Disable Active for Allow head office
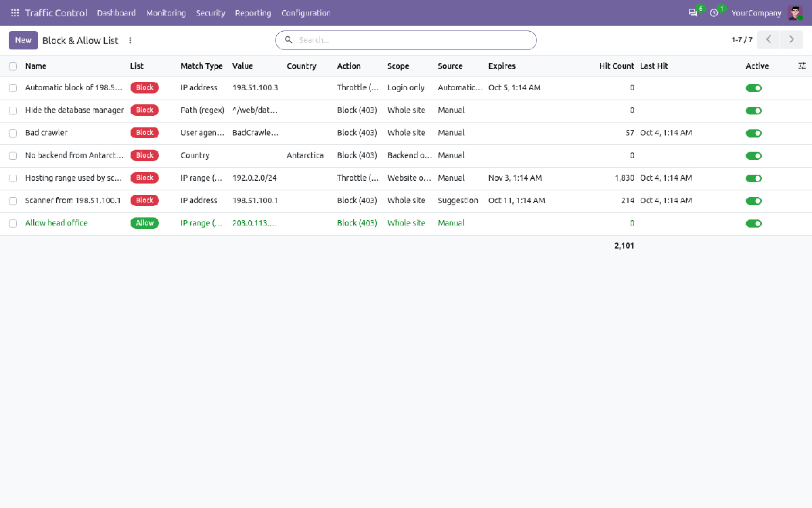Viewport: 812px width, 508px height. 754,223
